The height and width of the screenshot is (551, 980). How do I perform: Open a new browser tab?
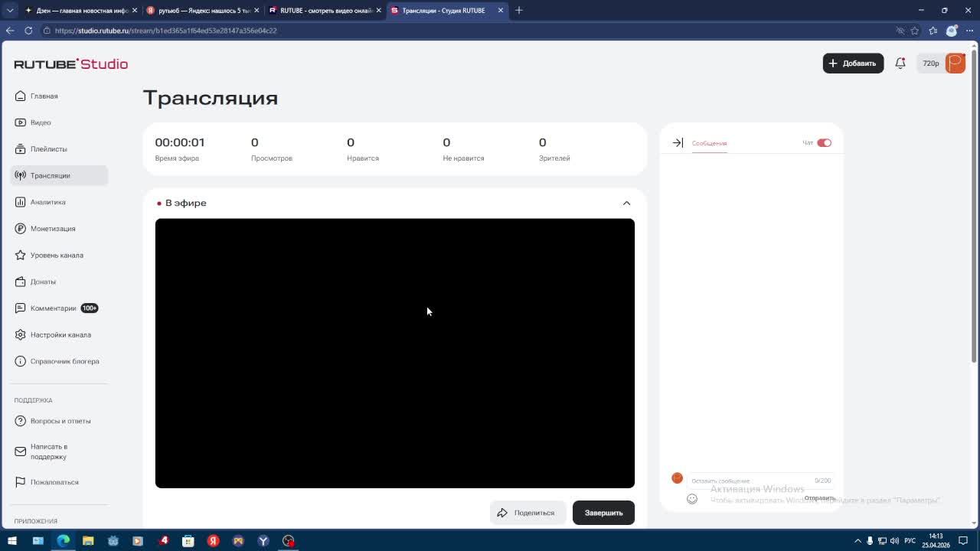click(x=519, y=11)
